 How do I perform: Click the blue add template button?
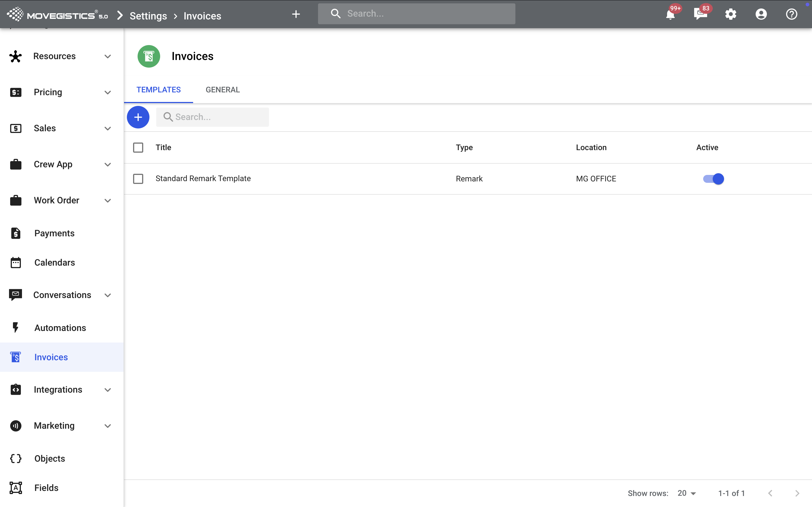(138, 117)
